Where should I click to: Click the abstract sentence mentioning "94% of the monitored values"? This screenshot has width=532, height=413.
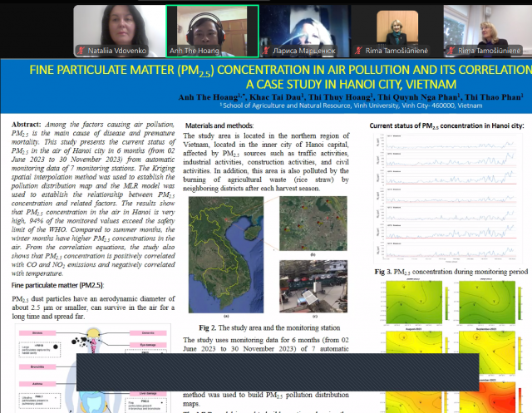[93, 221]
